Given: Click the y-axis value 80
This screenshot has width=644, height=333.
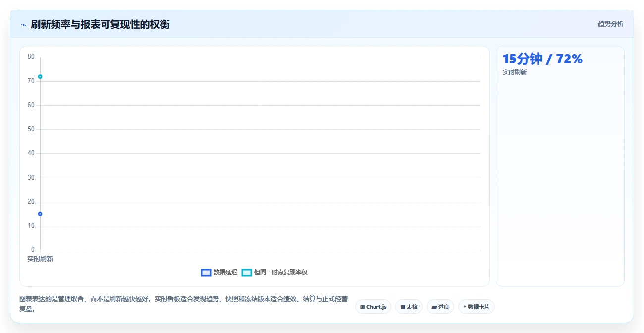Looking at the screenshot, I should pos(31,57).
